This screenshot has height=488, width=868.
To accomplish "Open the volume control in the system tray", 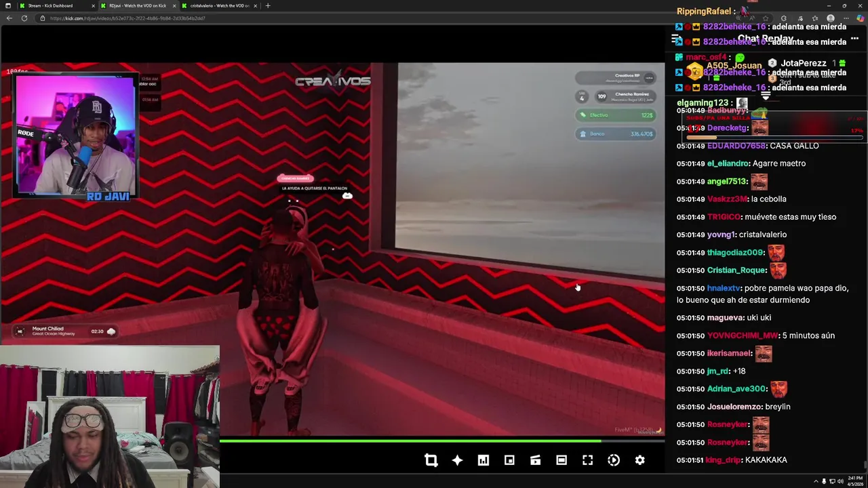I will (840, 481).
